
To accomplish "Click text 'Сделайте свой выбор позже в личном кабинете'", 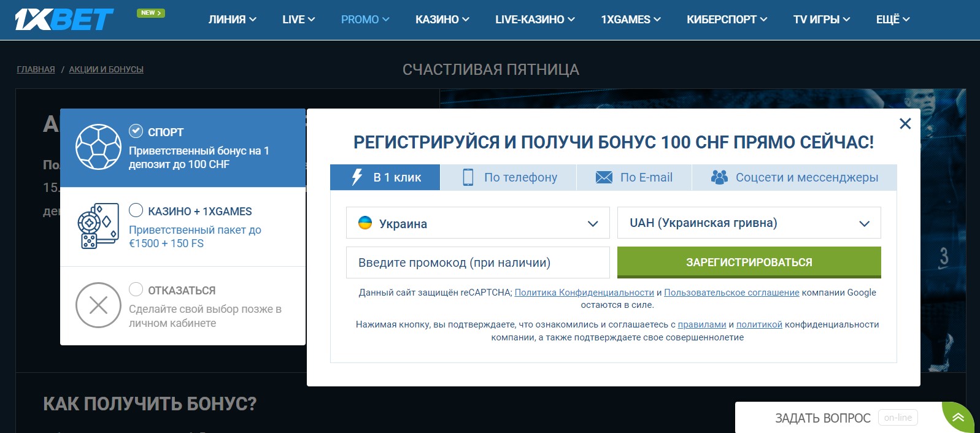I will [x=205, y=316].
